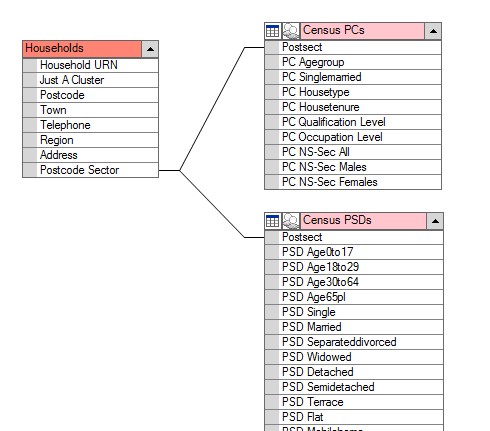This screenshot has height=431, width=490.
Task: Select Postsect field in Census PSDs
Action: pyautogui.click(x=354, y=237)
